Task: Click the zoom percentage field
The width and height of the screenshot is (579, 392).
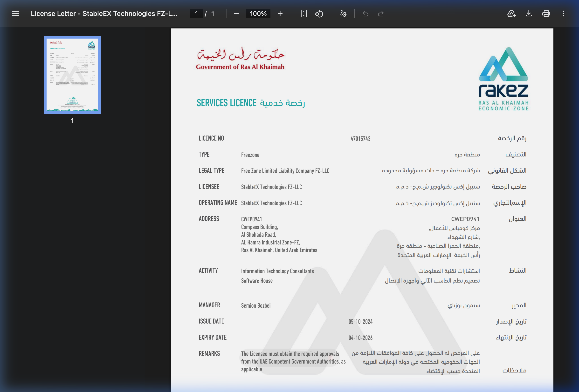Action: 258,14
